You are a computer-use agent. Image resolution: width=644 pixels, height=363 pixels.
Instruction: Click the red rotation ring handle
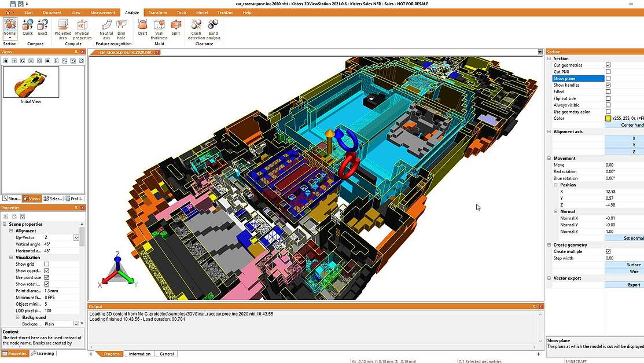coord(349,166)
